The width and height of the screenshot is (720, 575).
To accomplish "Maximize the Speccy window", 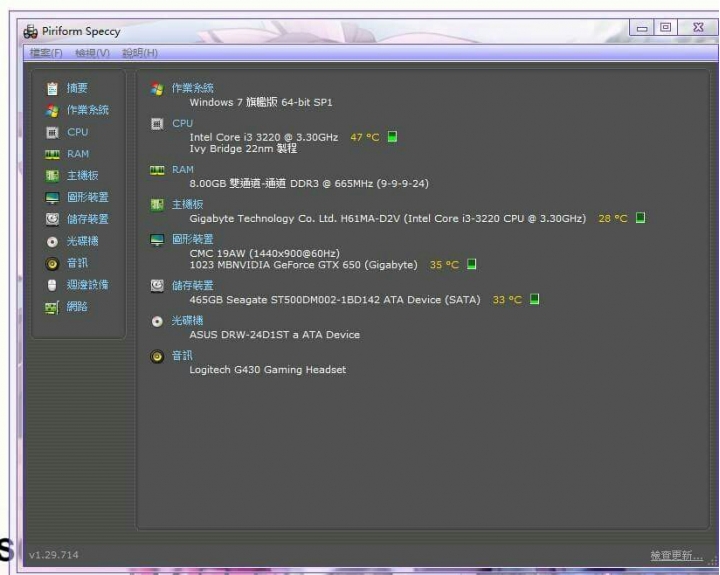I will pyautogui.click(x=666, y=28).
